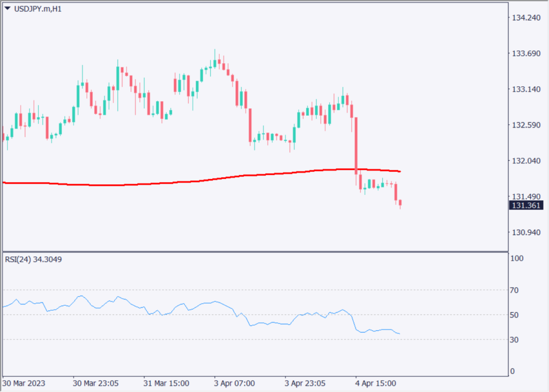The image size is (549, 392).
Task: Click the 133.690 price scale label
Action: click(x=526, y=54)
